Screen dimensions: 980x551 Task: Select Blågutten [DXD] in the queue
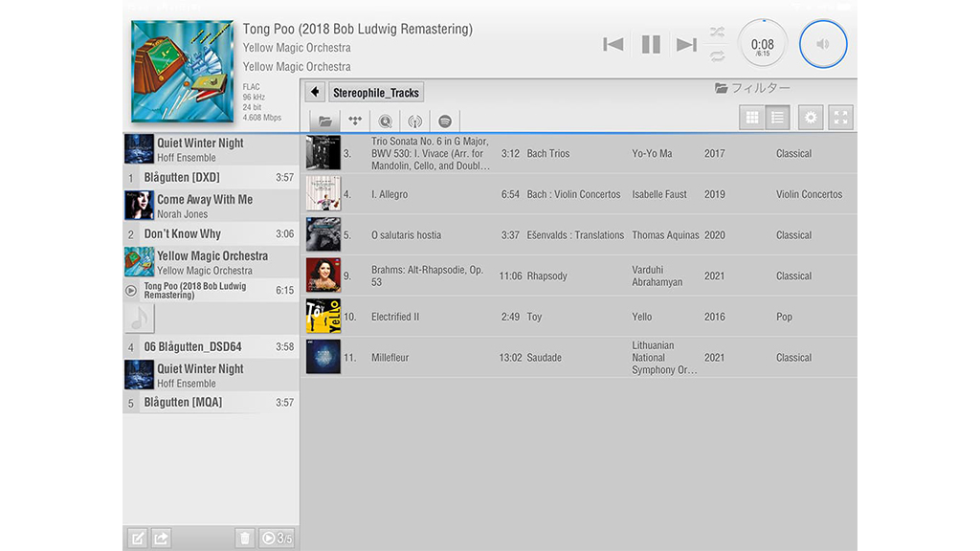pyautogui.click(x=212, y=177)
